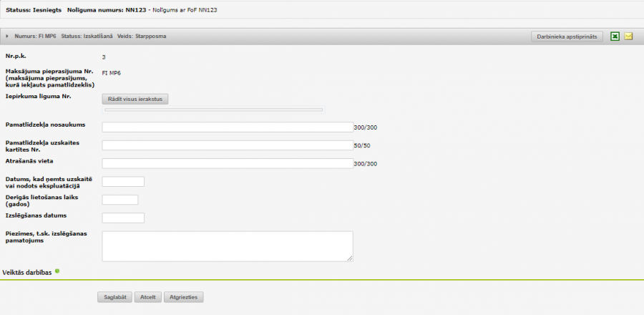Click the Veiktās darbības section heading
This screenshot has height=315, width=644.
coord(27,273)
